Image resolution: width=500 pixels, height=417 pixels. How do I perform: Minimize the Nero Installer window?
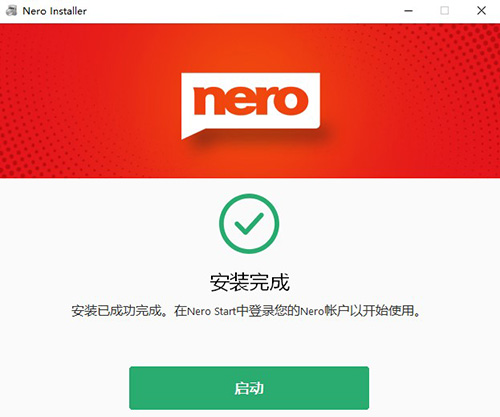tap(408, 11)
